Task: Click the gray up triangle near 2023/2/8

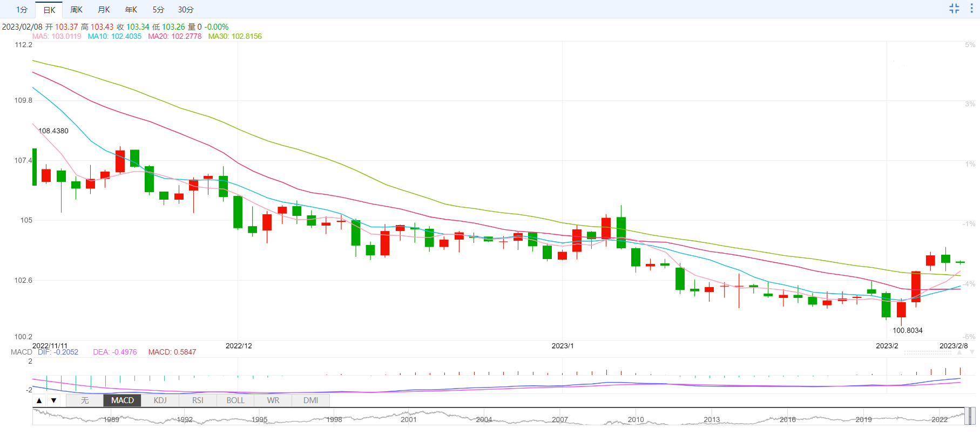Action: point(959,352)
